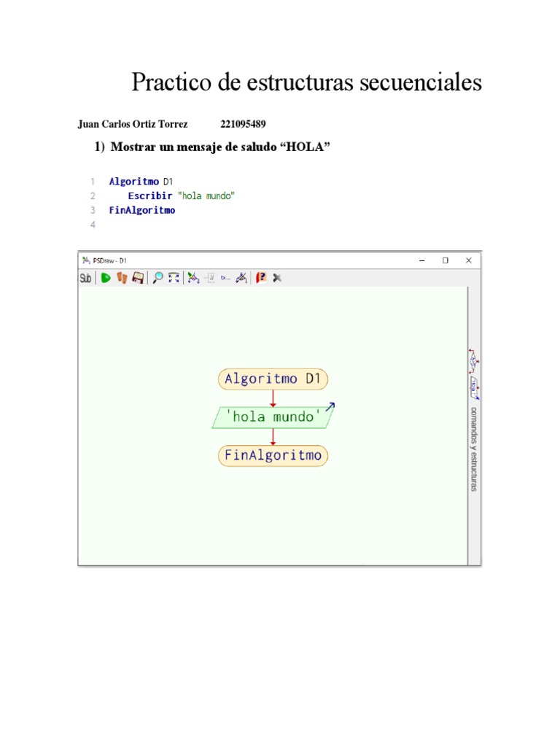The width and height of the screenshot is (560, 747).
Task: Click the gray X icon in the toolbar
Action: point(277,278)
